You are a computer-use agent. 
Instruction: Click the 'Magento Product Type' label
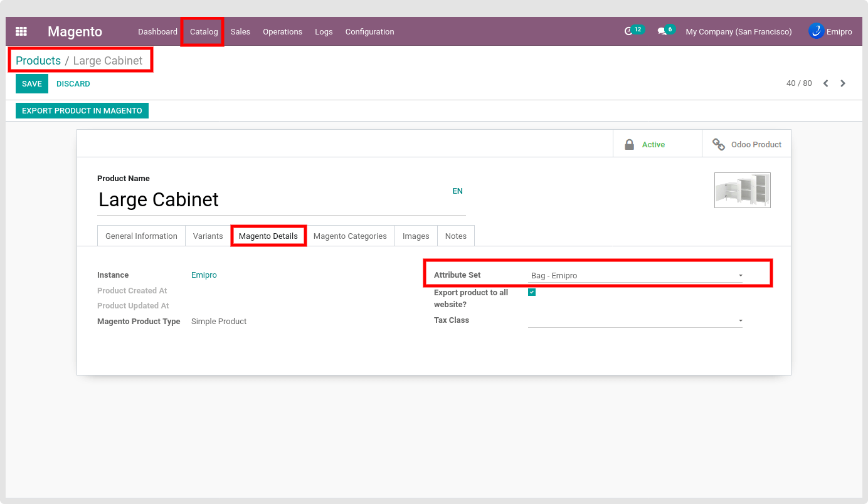[x=139, y=322]
